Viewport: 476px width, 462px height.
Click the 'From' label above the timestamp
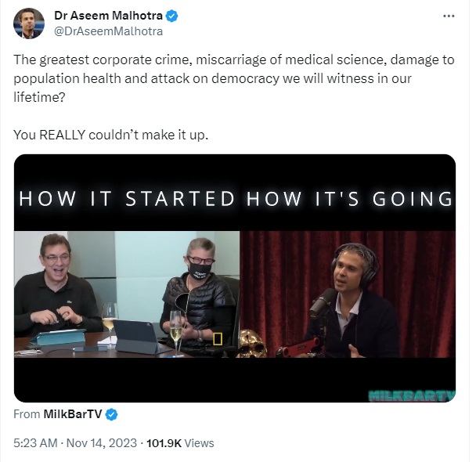pyautogui.click(x=27, y=414)
